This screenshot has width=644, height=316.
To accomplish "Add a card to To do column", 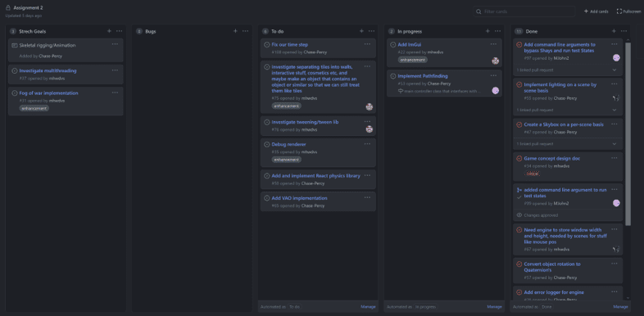I will pyautogui.click(x=361, y=31).
